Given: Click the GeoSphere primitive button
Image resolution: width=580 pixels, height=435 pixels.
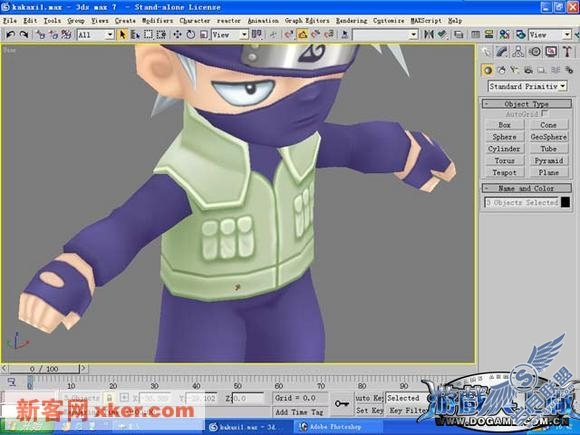Looking at the screenshot, I should click(548, 137).
